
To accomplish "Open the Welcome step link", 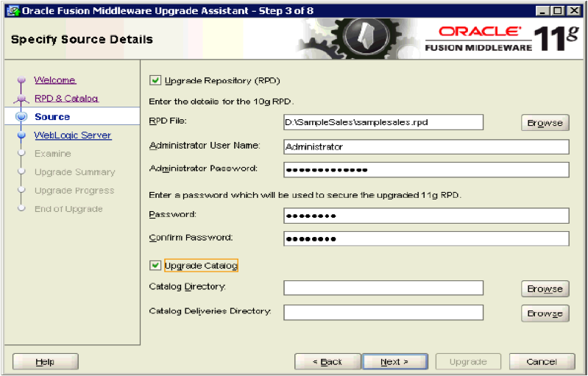I will pos(54,80).
